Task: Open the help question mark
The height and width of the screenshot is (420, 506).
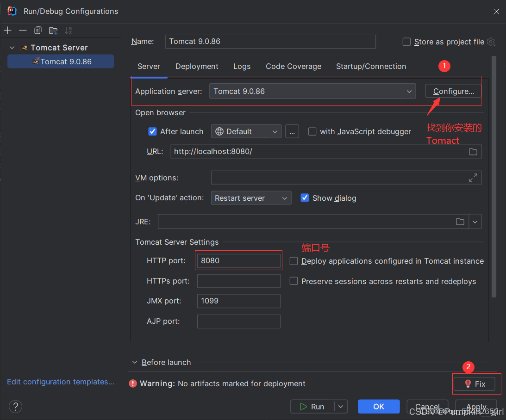Action: point(15,407)
